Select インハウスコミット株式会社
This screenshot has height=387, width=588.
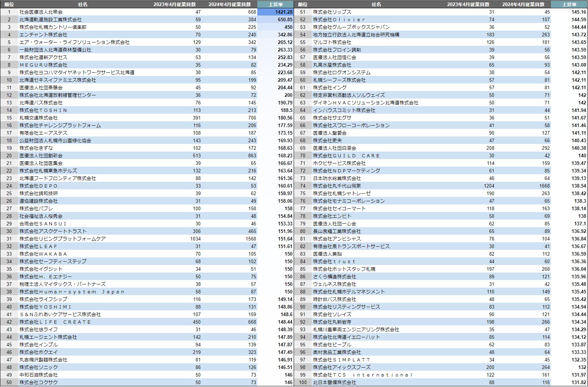click(344, 110)
